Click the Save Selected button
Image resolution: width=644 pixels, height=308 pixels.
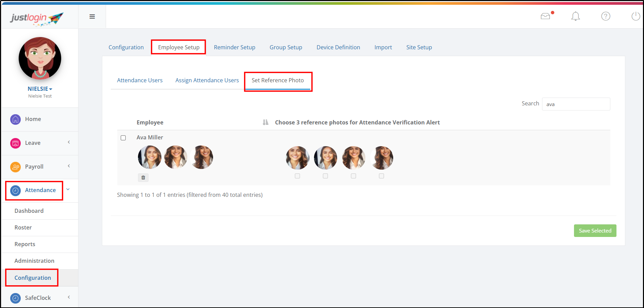coord(595,230)
